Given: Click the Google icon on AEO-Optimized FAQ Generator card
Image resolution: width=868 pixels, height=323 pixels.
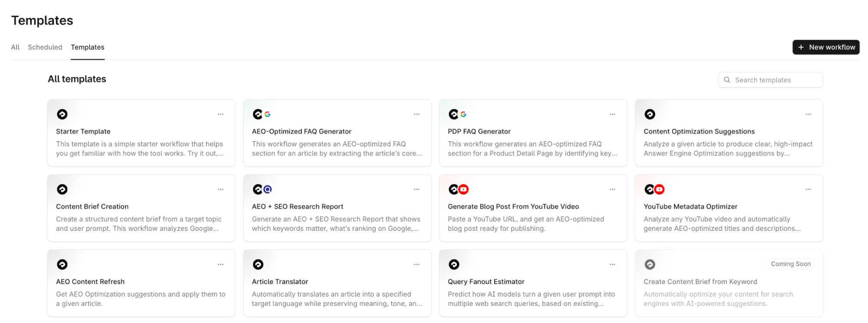Looking at the screenshot, I should 268,114.
